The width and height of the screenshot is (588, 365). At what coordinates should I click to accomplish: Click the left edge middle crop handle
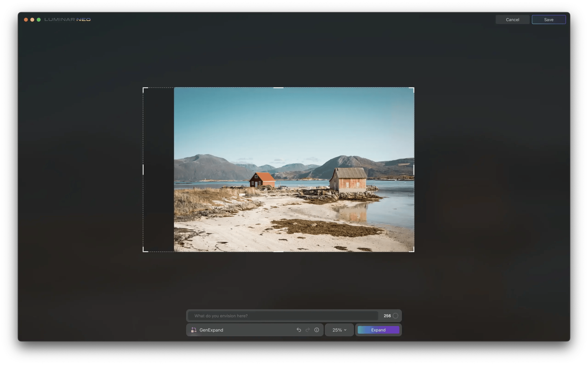pos(143,170)
